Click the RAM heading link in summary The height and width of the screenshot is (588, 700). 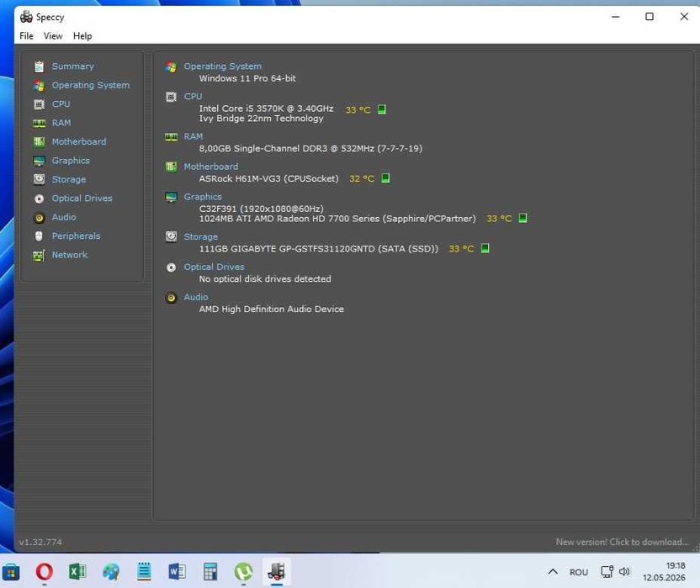[x=194, y=136]
